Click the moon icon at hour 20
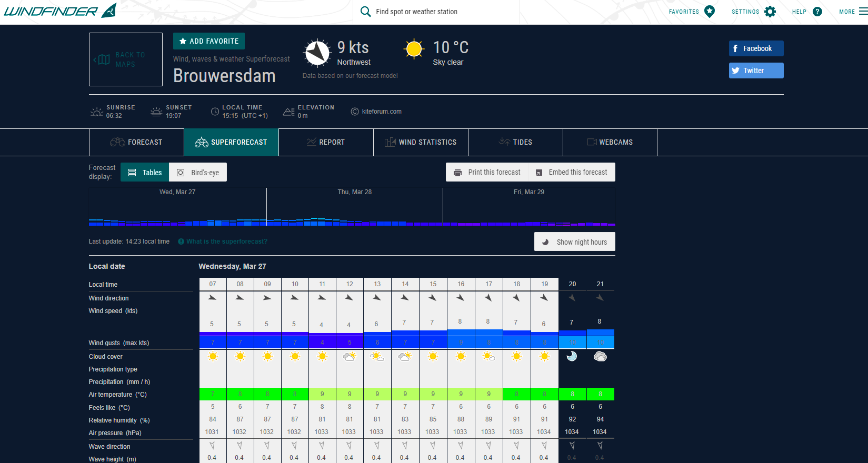The image size is (868, 463). pyautogui.click(x=572, y=357)
